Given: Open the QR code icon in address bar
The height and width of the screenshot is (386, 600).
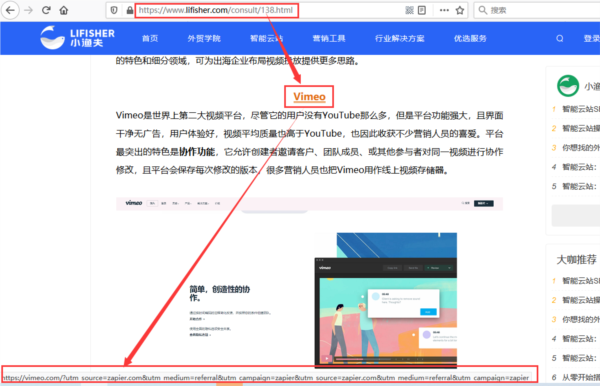Looking at the screenshot, I should (409, 10).
